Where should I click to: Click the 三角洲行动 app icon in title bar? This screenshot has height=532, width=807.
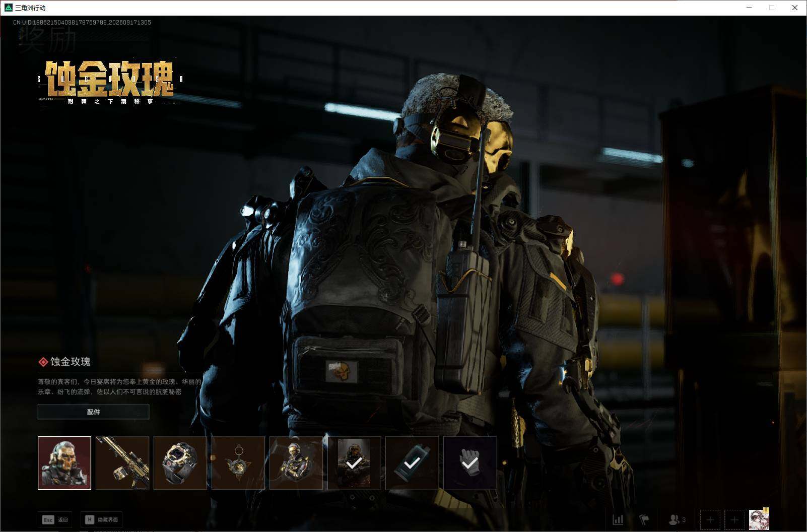(8, 8)
